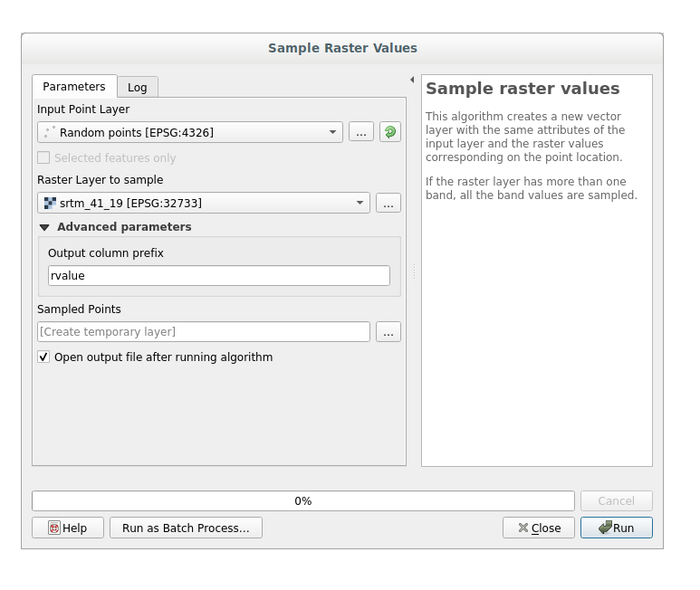Open the Input Point Layer dropdown
This screenshot has width=700, height=590.
190,132
